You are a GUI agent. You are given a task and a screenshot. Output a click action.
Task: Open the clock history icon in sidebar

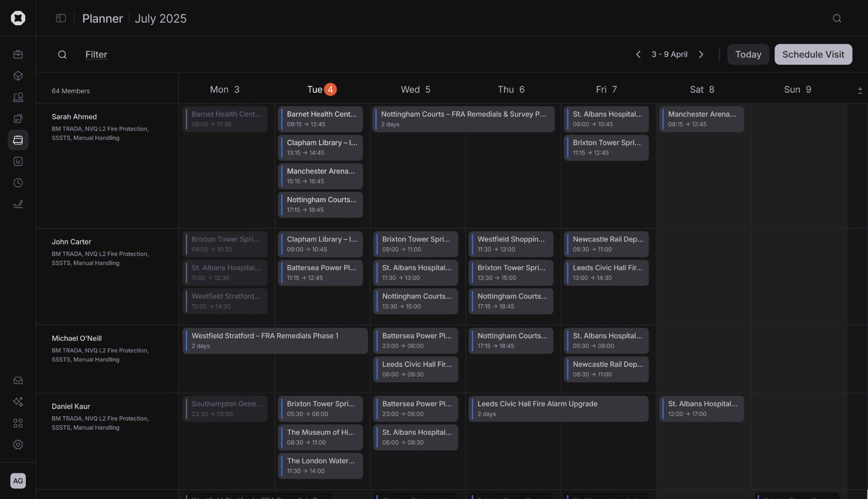click(x=18, y=183)
